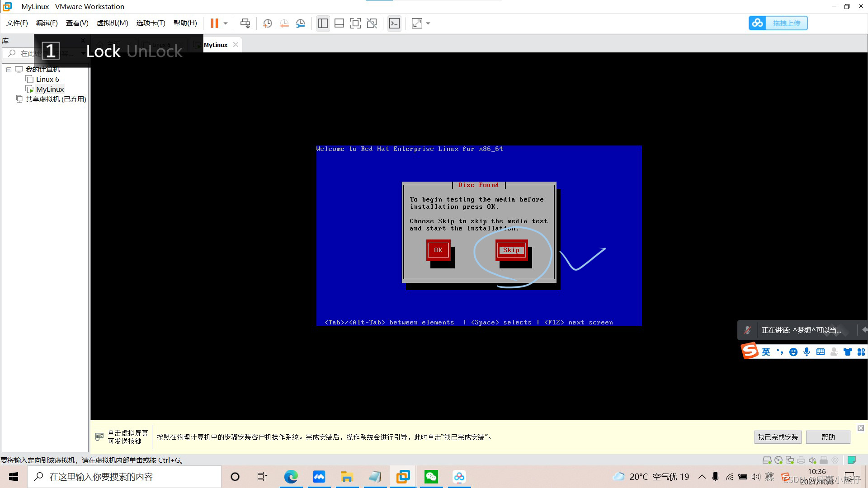Screen dimensions: 868x488
Task: Enter full screen mode icon
Action: 355,23
